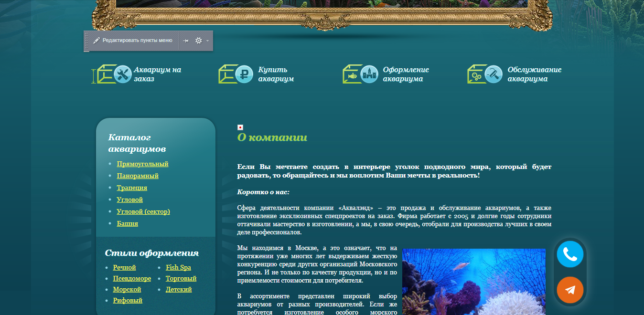Click the Коротко о нас: subheading

click(x=263, y=192)
